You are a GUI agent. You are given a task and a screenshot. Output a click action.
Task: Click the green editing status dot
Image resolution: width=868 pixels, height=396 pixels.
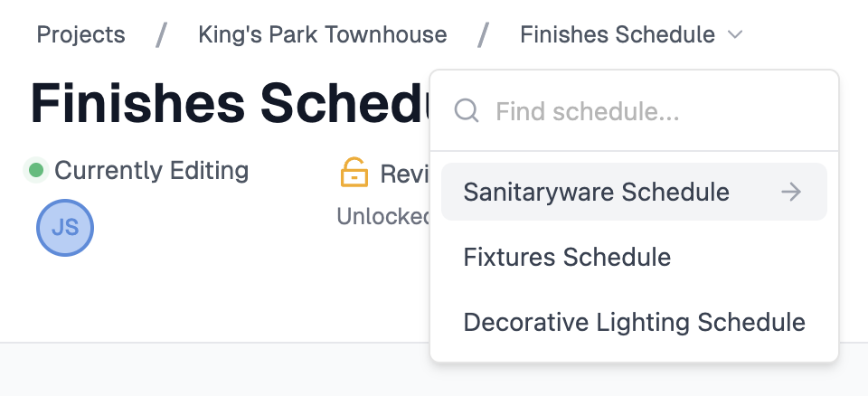point(36,170)
